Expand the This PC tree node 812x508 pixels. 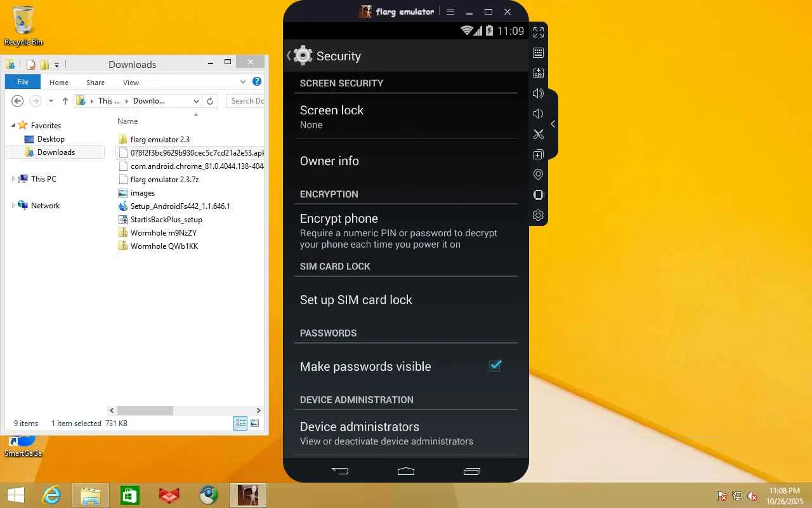pyautogui.click(x=13, y=179)
